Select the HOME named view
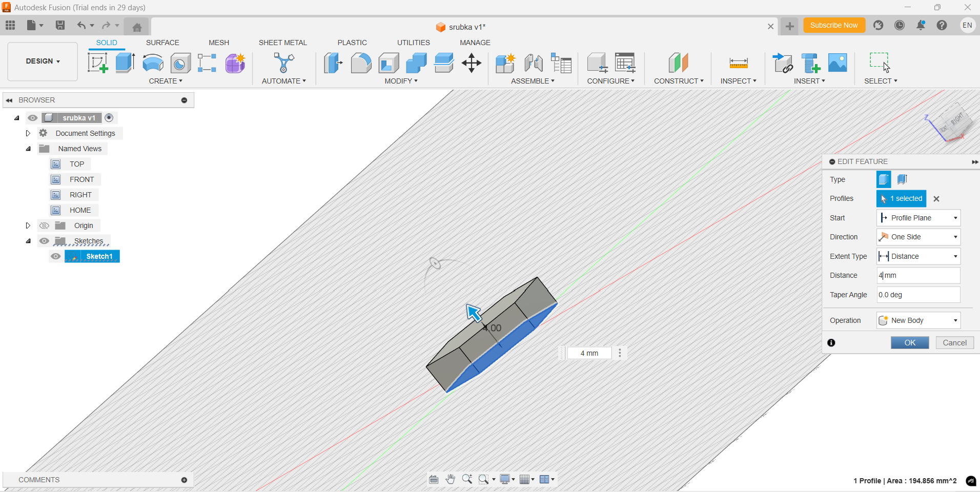 pos(80,210)
